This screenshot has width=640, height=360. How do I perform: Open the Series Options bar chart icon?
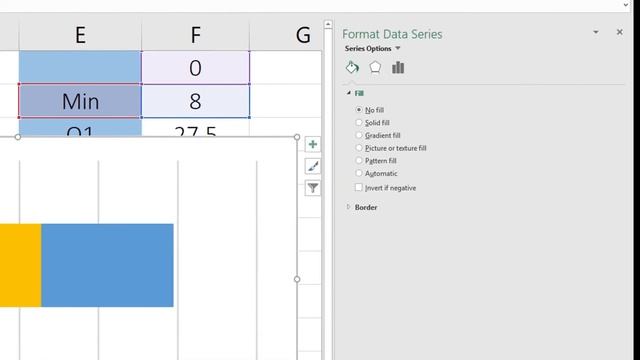coord(398,67)
